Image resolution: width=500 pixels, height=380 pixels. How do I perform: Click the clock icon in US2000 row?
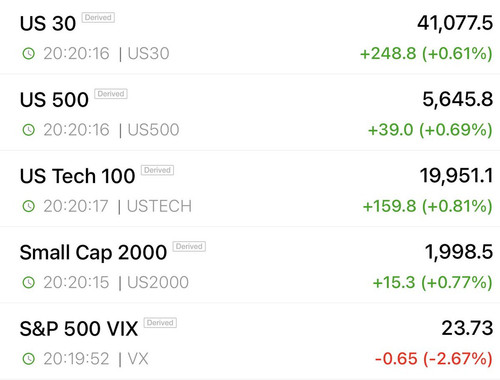click(x=28, y=282)
